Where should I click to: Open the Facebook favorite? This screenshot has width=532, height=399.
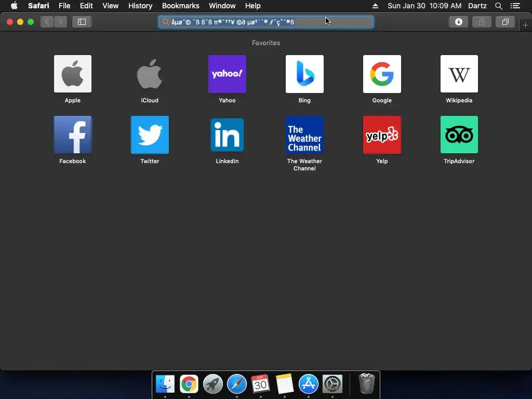coord(73,135)
